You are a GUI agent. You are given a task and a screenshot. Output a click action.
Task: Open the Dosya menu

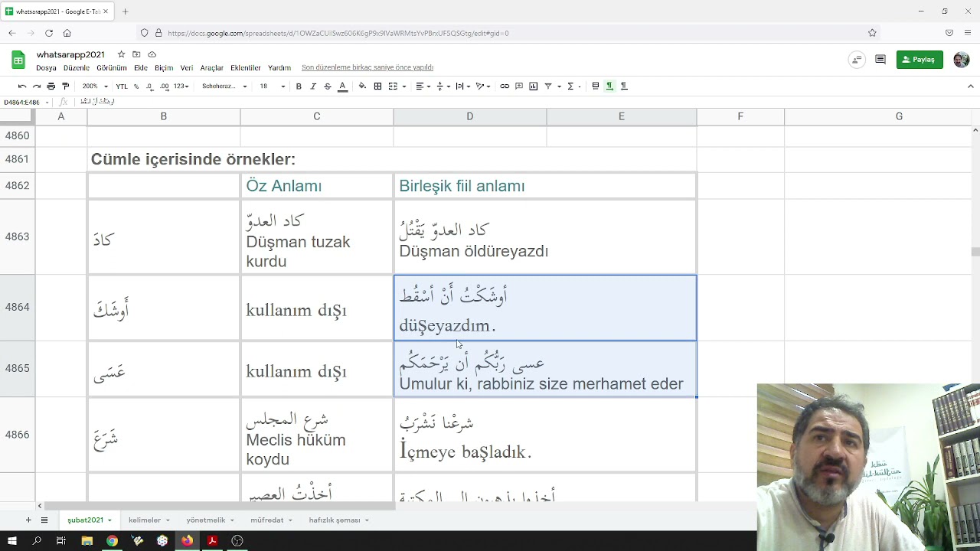pos(46,68)
